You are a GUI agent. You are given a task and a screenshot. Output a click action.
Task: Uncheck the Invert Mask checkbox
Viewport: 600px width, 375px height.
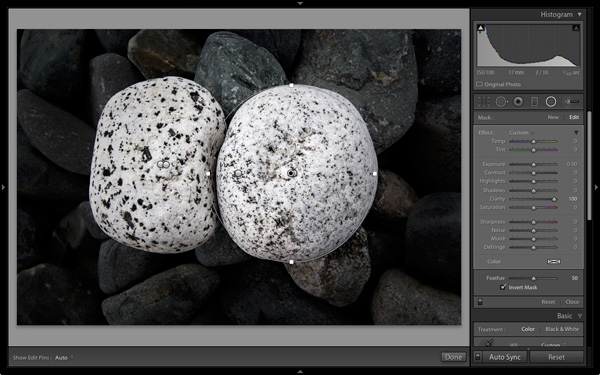click(503, 287)
